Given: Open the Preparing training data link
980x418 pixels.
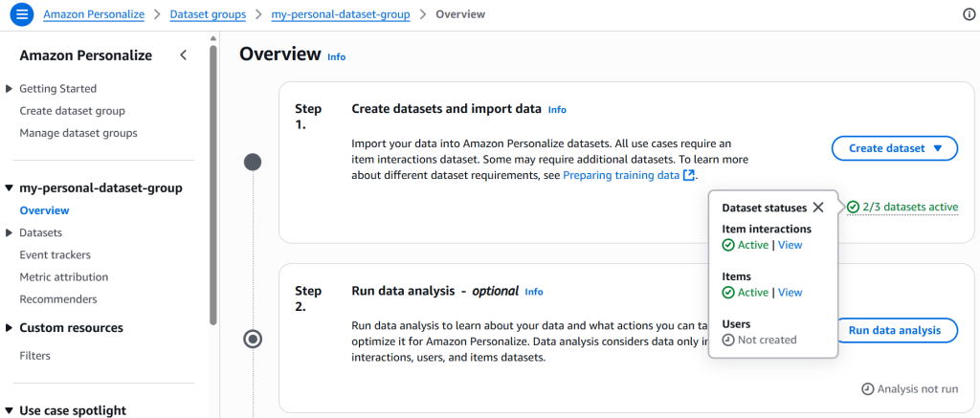Looking at the screenshot, I should [621, 176].
